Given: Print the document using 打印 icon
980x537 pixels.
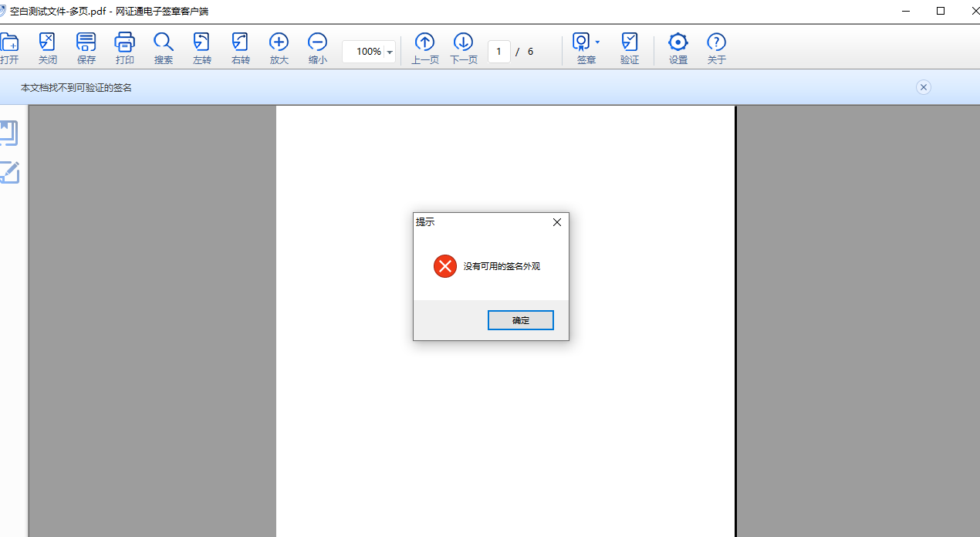Looking at the screenshot, I should tap(124, 43).
